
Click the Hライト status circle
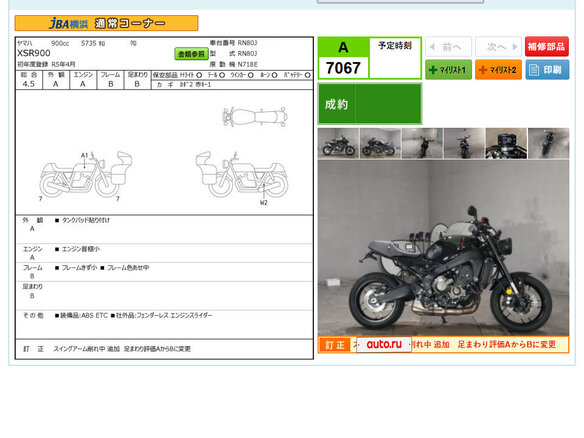click(x=199, y=75)
